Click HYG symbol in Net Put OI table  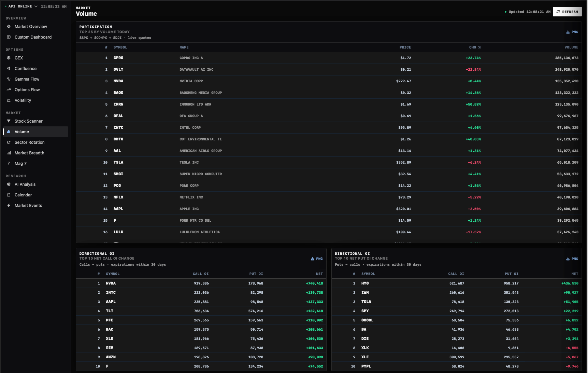(x=365, y=283)
